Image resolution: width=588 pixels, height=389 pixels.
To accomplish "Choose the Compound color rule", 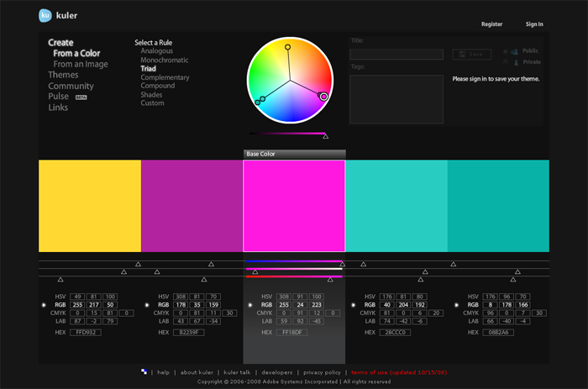I will point(158,86).
